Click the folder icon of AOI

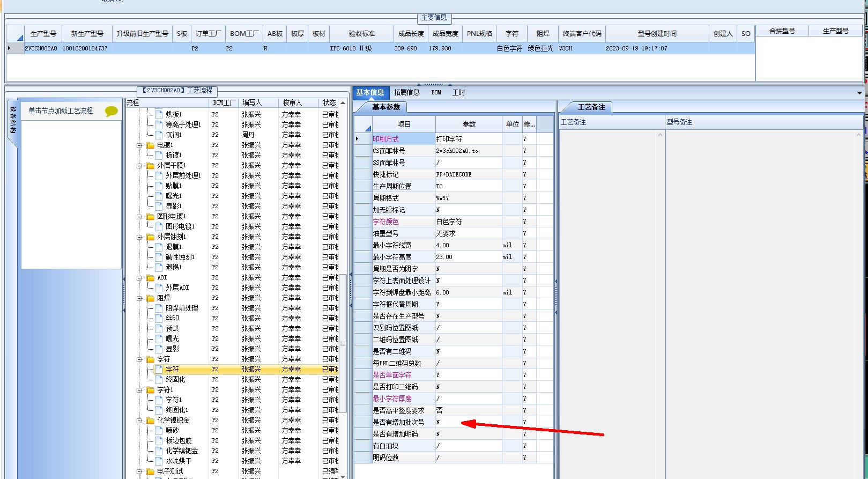click(150, 277)
